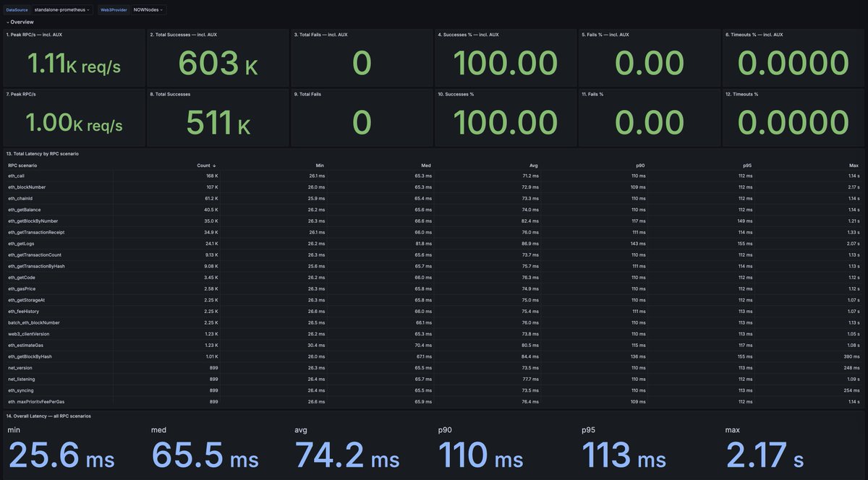Select the net_version row name

point(21,368)
